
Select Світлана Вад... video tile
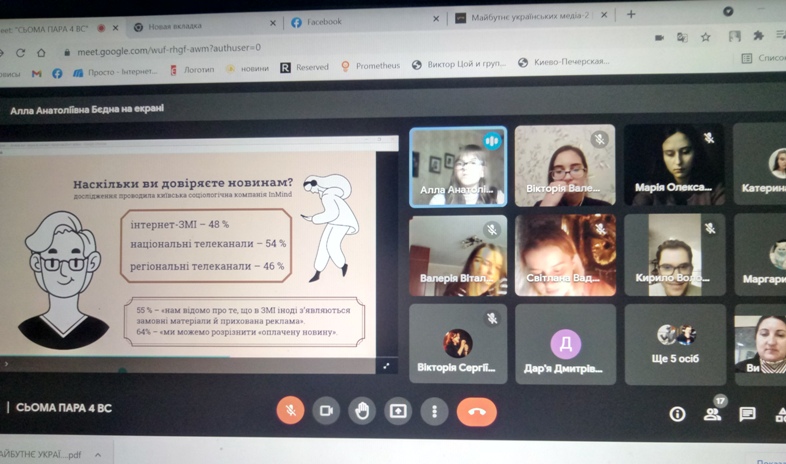[565, 255]
